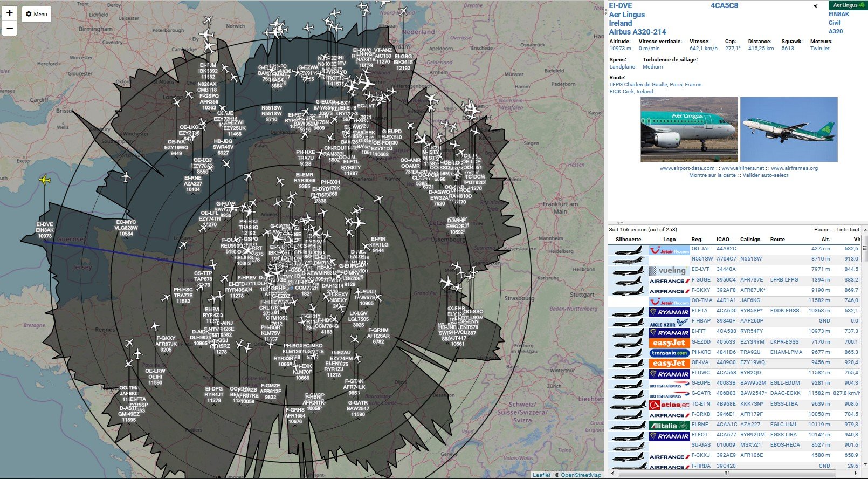Click EICK Cork, Ireland route text
The width and height of the screenshot is (868, 479).
coord(631,92)
